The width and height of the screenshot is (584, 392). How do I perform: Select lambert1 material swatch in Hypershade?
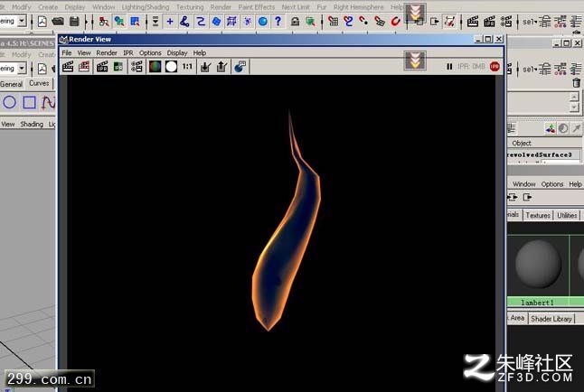tap(538, 264)
